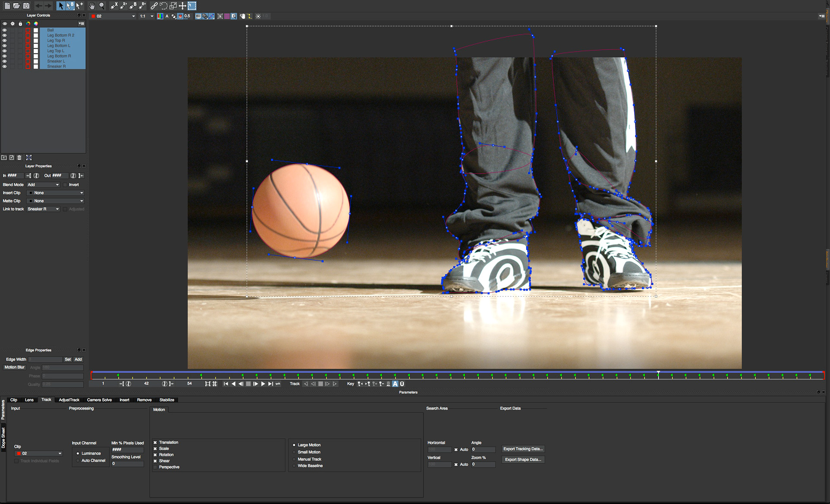The width and height of the screenshot is (830, 504).
Task: Click the Export Tracking Data button
Action: [523, 449]
